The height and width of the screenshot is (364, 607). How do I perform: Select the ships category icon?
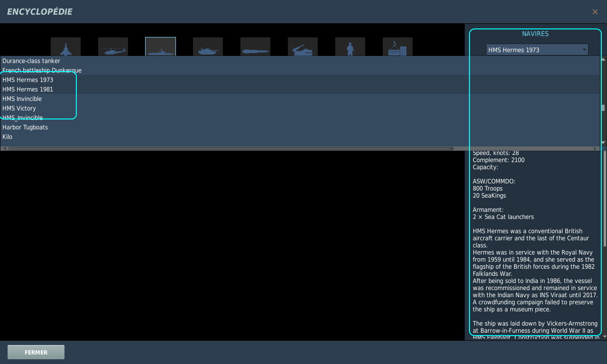click(160, 47)
